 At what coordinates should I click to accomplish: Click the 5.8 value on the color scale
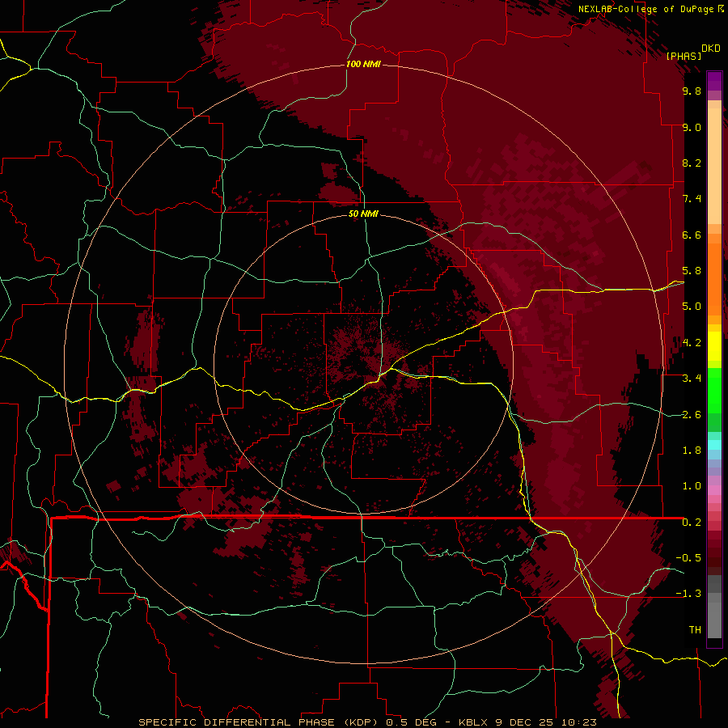point(692,271)
